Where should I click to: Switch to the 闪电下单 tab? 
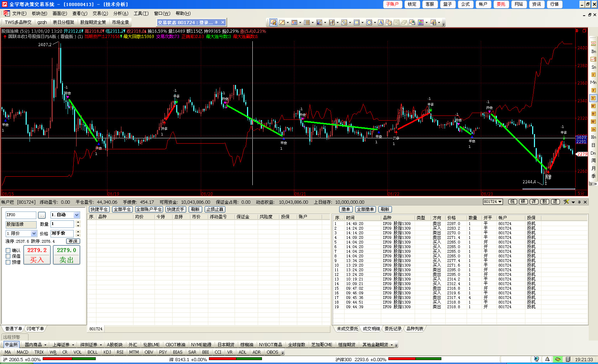click(35, 329)
